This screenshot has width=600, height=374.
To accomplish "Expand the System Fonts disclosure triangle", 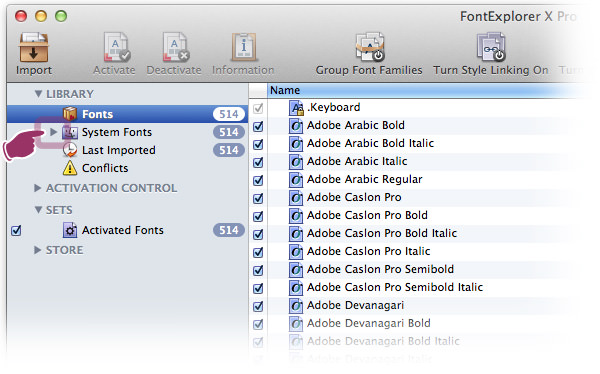I will click(x=54, y=132).
